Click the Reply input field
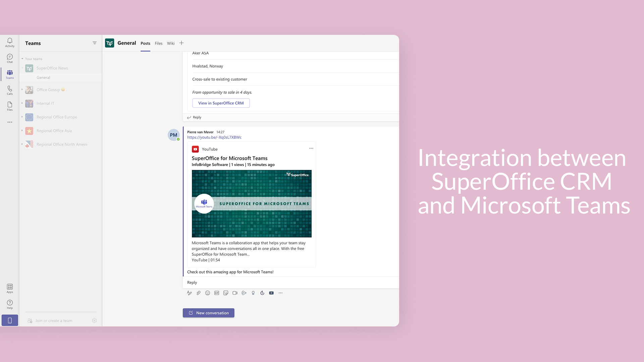The width and height of the screenshot is (644, 362). [x=291, y=283]
